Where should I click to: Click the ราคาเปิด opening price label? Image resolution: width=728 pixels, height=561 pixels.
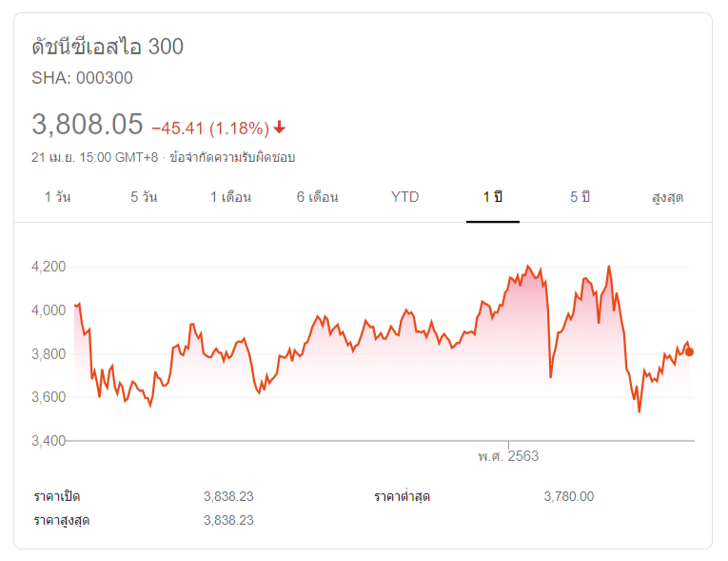tap(57, 496)
